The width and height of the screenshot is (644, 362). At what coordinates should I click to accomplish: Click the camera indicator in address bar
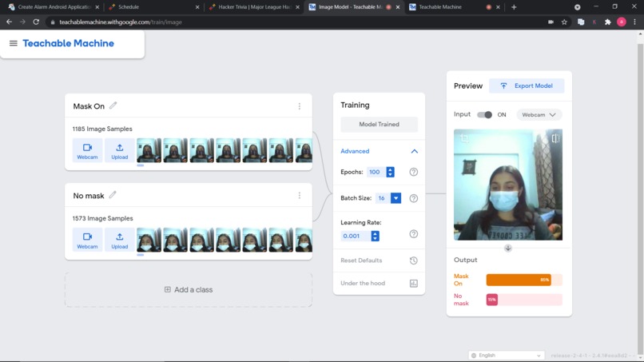click(x=551, y=22)
